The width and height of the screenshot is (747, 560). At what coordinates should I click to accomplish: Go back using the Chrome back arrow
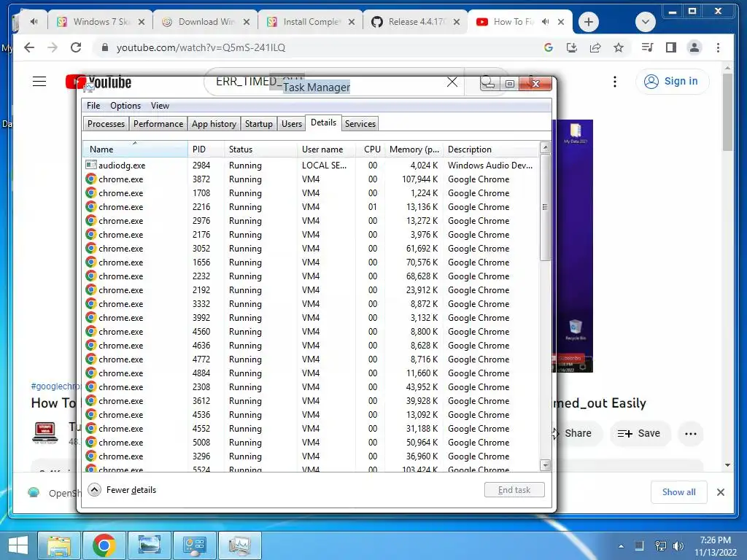pos(29,47)
